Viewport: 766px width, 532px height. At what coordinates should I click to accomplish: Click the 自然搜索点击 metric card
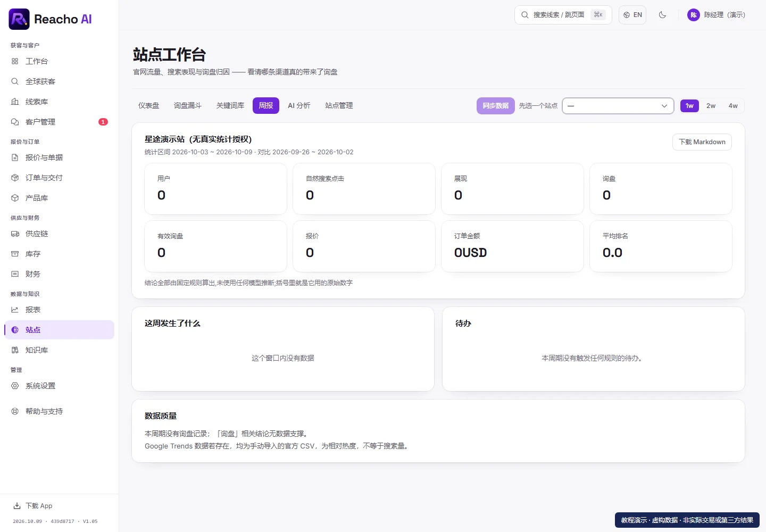tap(364, 189)
